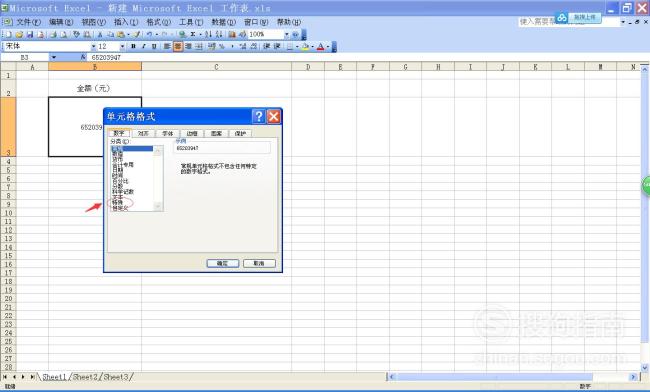Select Sheet3 worksheet tab

116,377
